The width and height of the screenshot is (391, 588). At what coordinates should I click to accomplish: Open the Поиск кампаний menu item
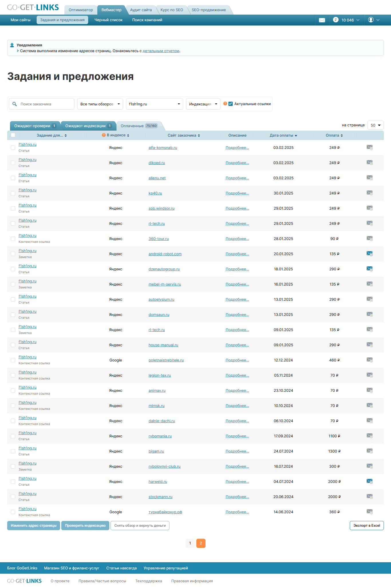click(x=147, y=20)
